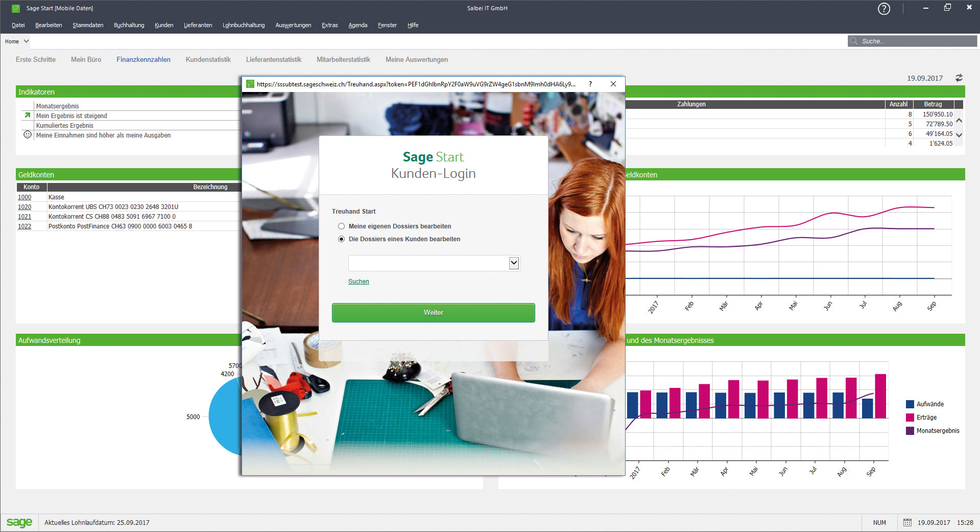Click 'Mein Ergebnis ist steigend' text
This screenshot has width=980, height=532.
(x=71, y=116)
